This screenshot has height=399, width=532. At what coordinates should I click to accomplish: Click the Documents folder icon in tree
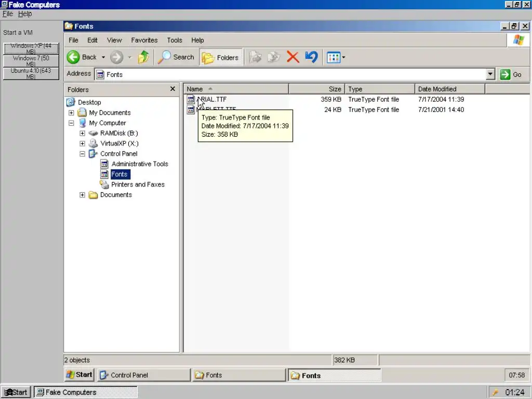coord(93,195)
